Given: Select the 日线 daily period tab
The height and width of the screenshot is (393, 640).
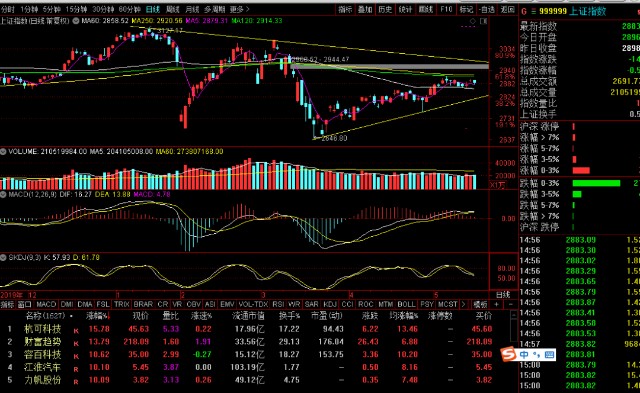Looking at the screenshot, I should pyautogui.click(x=153, y=9).
